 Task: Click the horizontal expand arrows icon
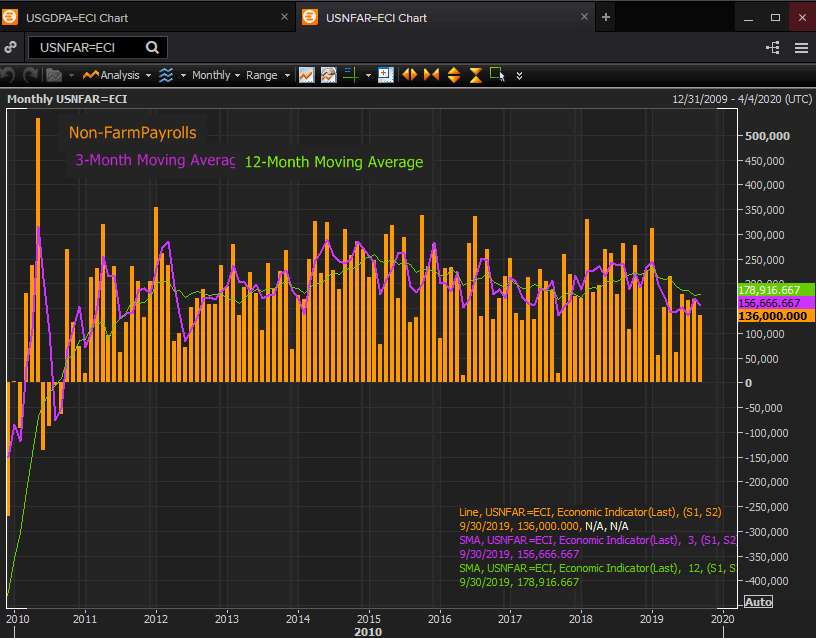(409, 75)
